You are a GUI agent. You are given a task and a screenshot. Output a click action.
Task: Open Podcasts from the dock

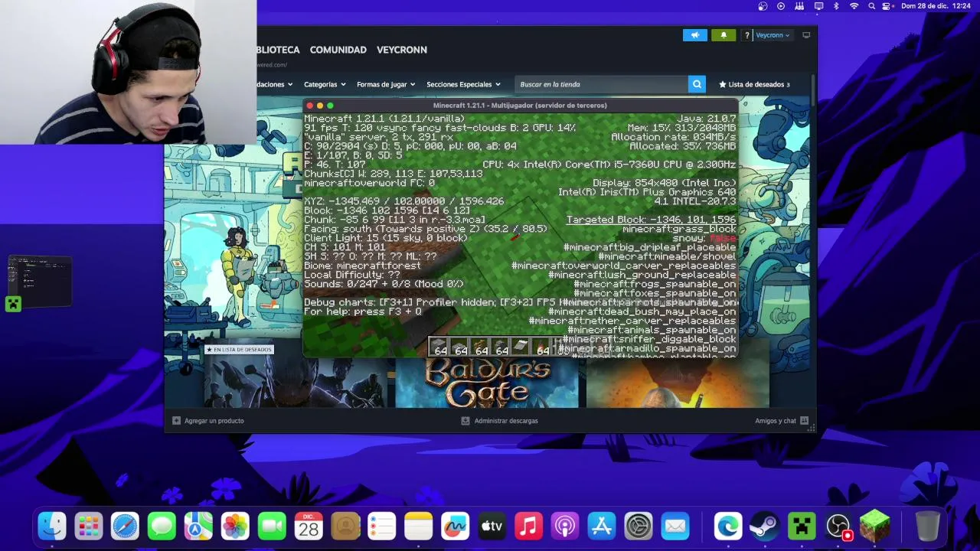click(565, 527)
